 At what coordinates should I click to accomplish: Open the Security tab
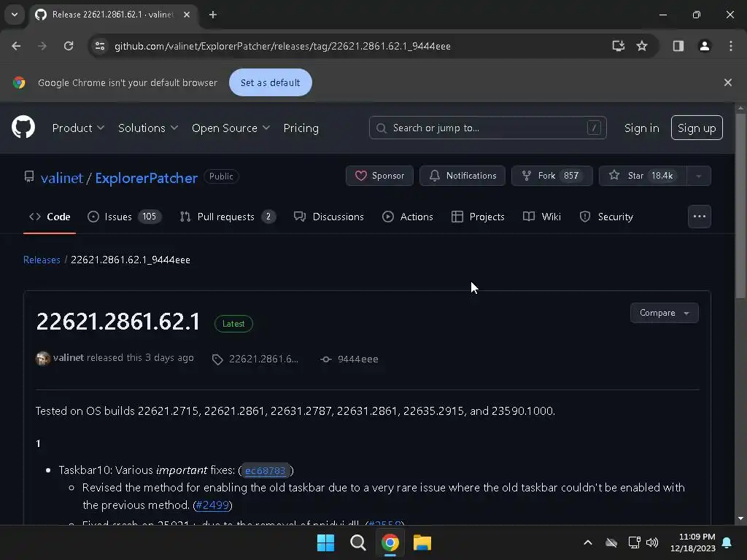(x=606, y=217)
